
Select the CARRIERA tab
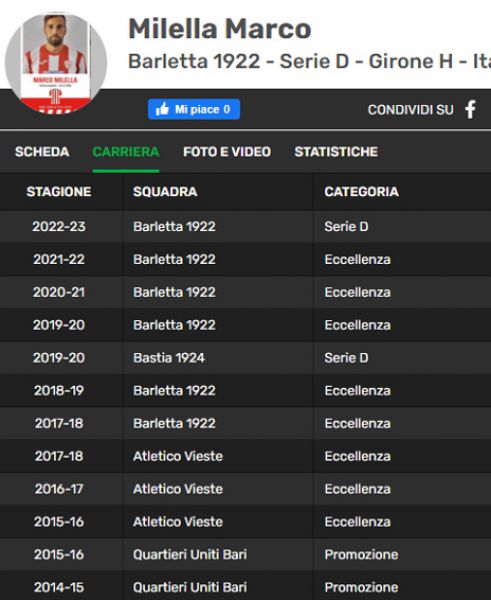(x=126, y=152)
